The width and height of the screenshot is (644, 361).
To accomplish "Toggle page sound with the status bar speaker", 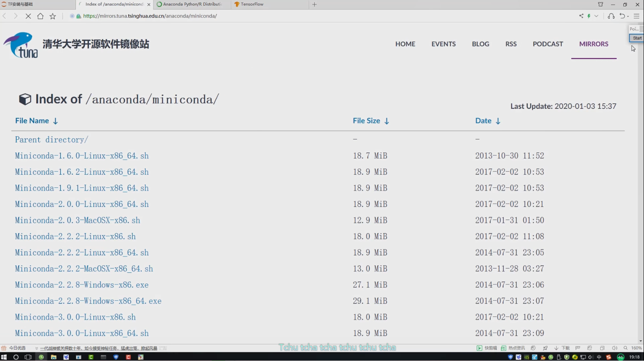I will 614,348.
